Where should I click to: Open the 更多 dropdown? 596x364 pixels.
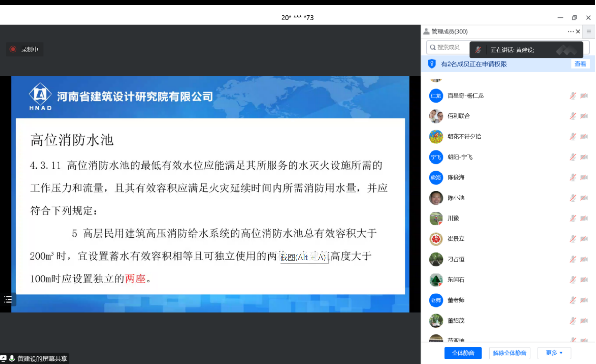pyautogui.click(x=554, y=353)
